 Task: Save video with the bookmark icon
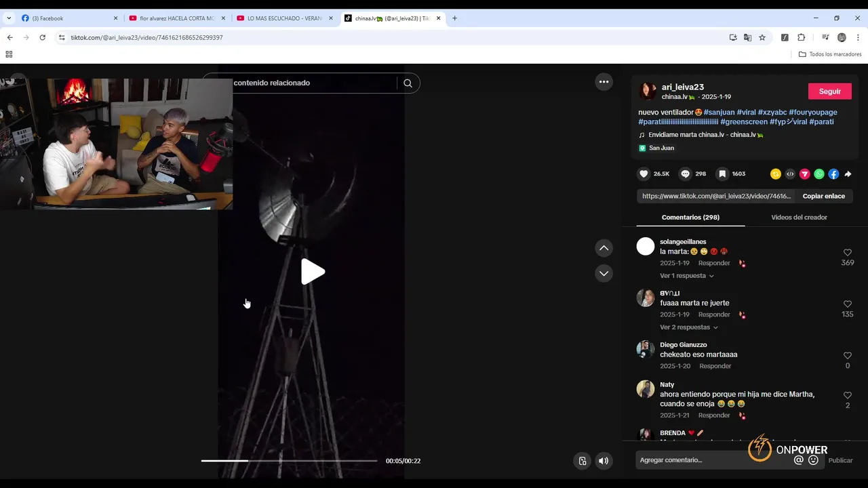(722, 174)
